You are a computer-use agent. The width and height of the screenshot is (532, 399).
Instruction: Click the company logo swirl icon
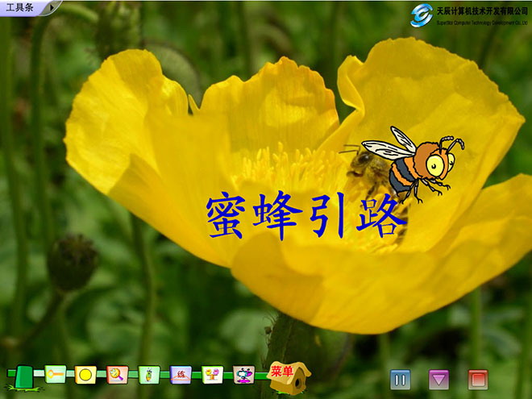(421, 15)
